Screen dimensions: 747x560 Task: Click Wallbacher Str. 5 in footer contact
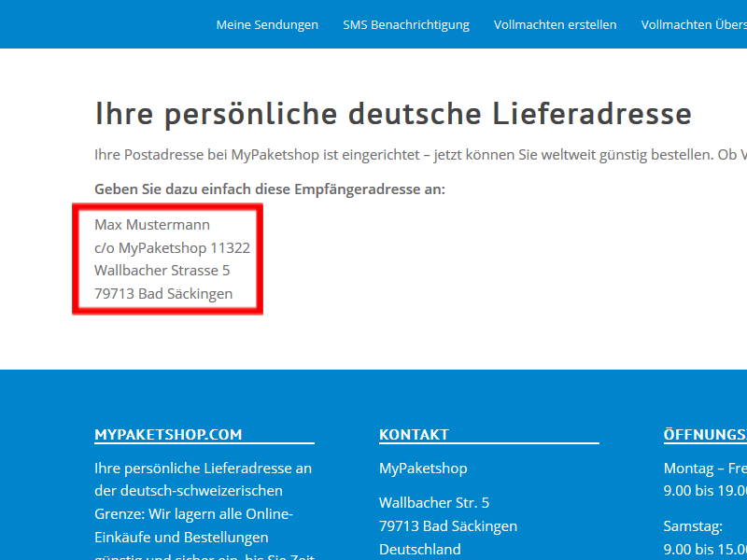point(434,503)
